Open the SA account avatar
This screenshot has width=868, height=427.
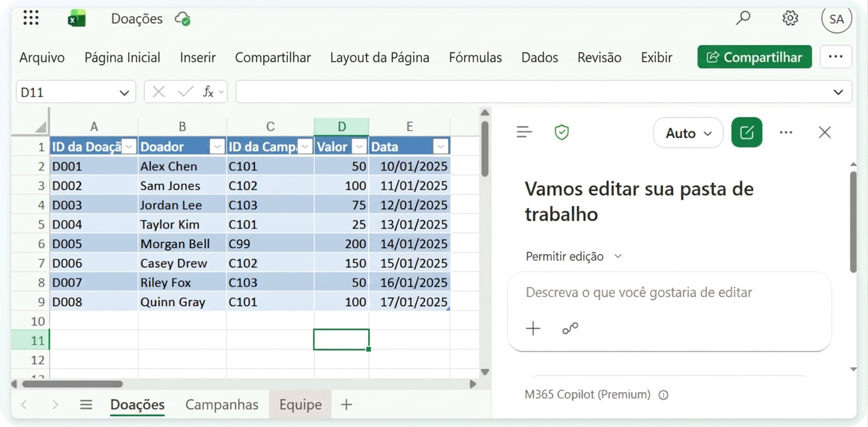point(837,19)
